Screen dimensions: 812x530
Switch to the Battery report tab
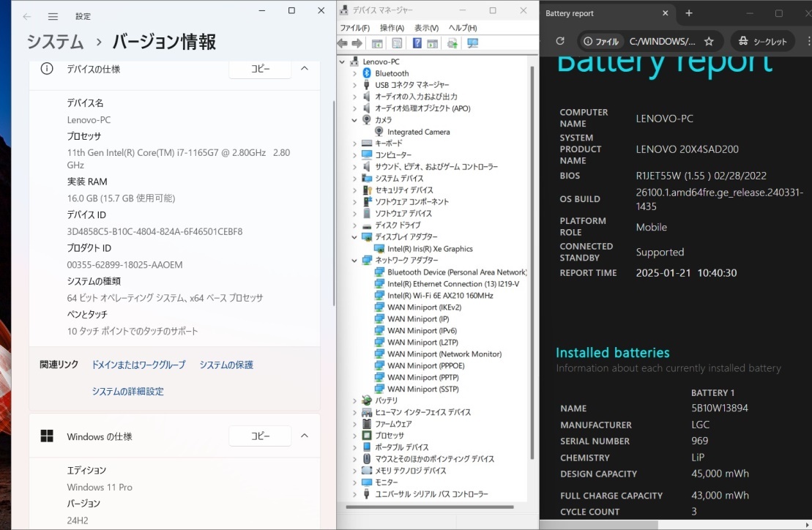606,13
